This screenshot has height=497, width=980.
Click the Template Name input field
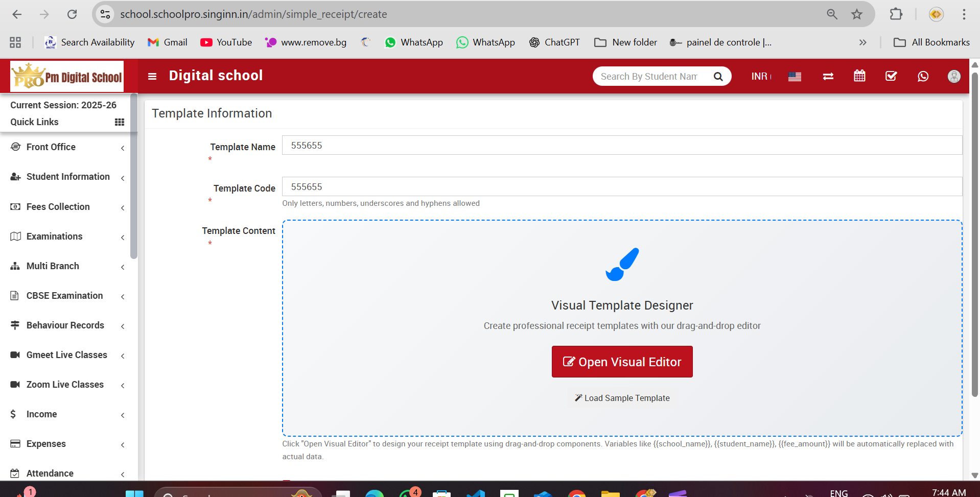[621, 146]
